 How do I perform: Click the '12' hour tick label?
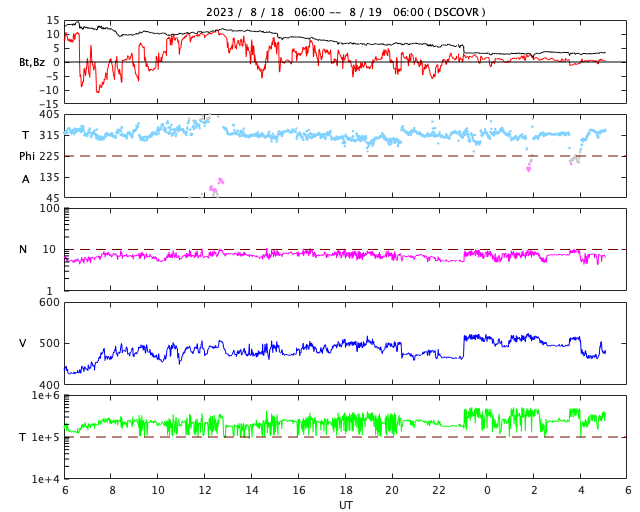tap(205, 490)
